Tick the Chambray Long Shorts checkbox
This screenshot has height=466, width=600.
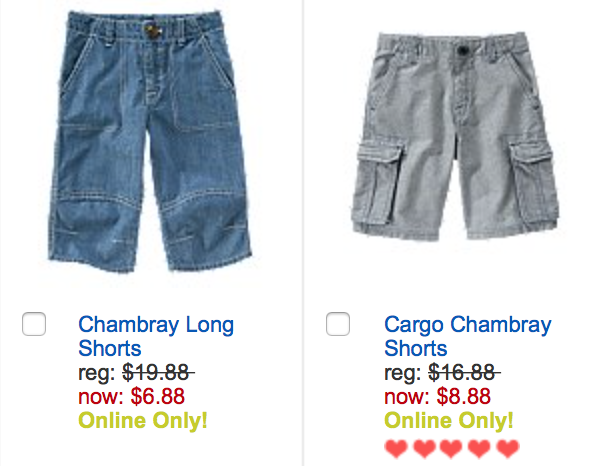click(x=34, y=324)
